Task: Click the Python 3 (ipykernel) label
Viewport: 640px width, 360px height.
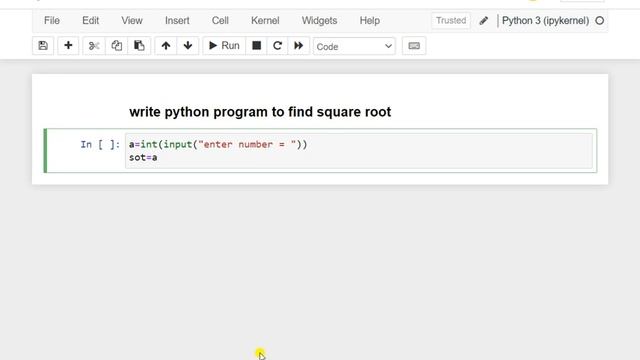Action: pyautogui.click(x=545, y=20)
